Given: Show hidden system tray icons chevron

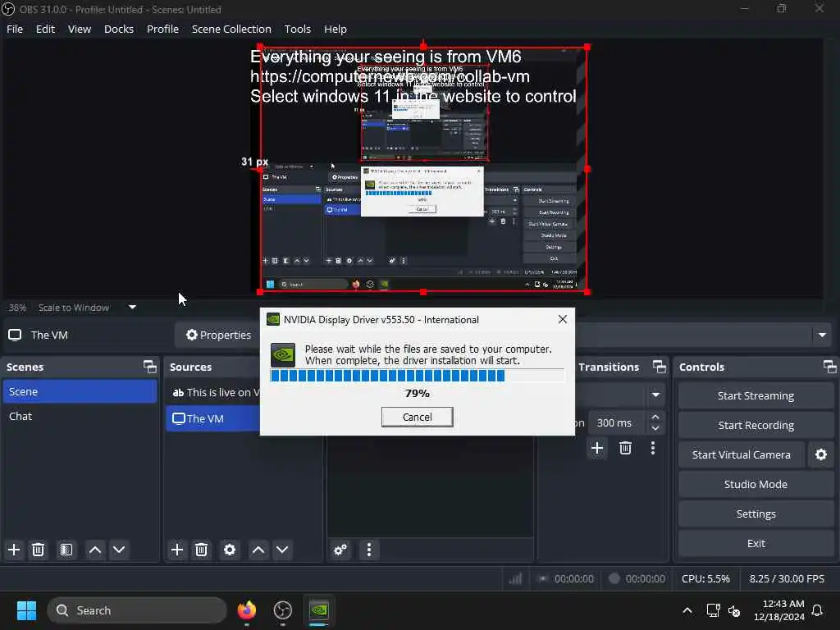Looking at the screenshot, I should coord(687,610).
